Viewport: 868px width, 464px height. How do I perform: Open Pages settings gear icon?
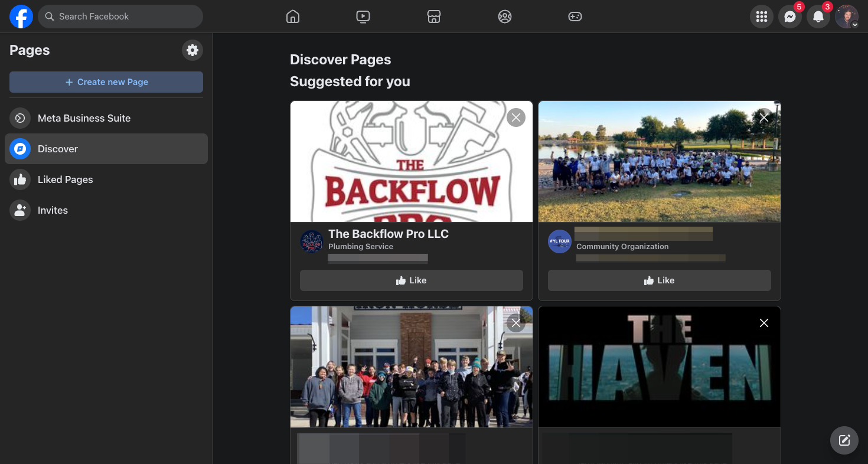pyautogui.click(x=192, y=50)
